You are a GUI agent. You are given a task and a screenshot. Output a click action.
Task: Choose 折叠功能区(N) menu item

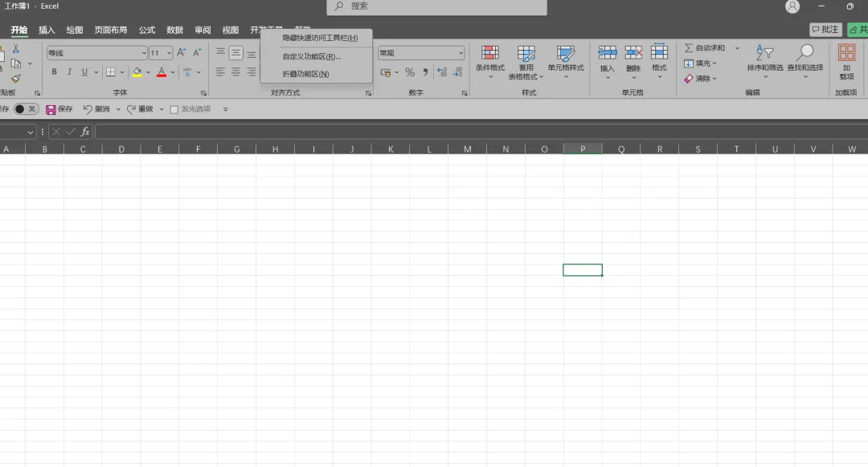click(x=316, y=74)
